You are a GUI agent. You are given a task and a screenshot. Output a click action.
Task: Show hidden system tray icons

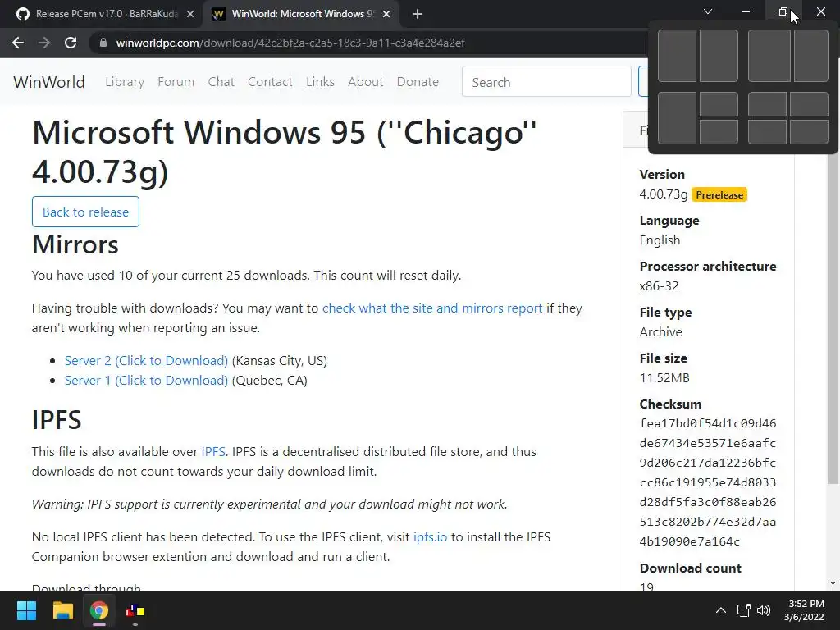[721, 610]
